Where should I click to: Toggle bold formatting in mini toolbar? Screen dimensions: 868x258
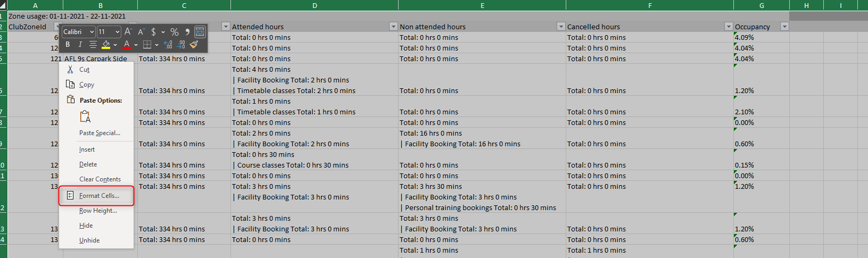68,45
